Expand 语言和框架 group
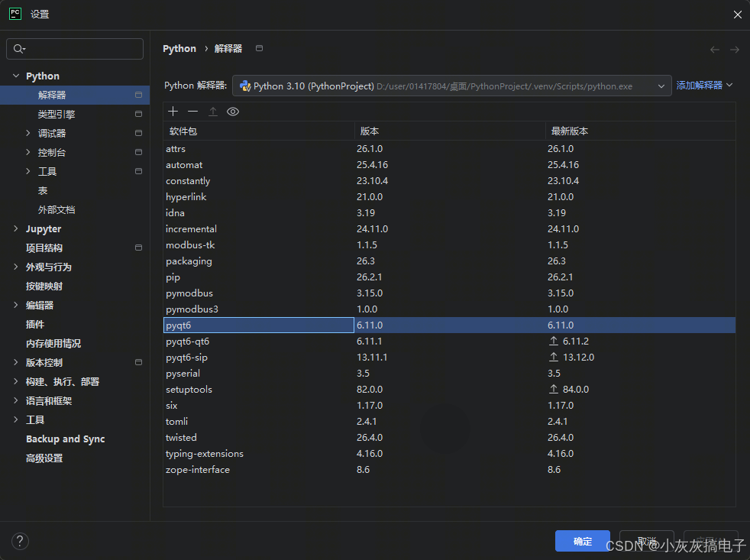750x560 pixels. point(16,400)
